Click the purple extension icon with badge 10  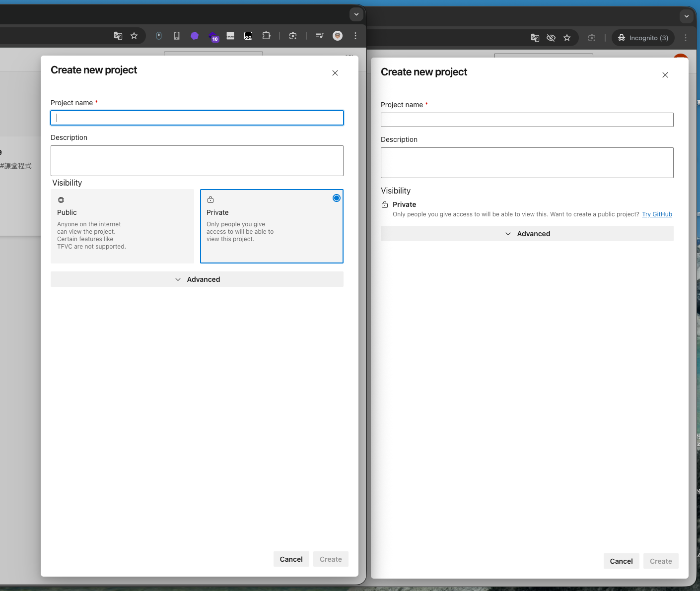tap(213, 36)
